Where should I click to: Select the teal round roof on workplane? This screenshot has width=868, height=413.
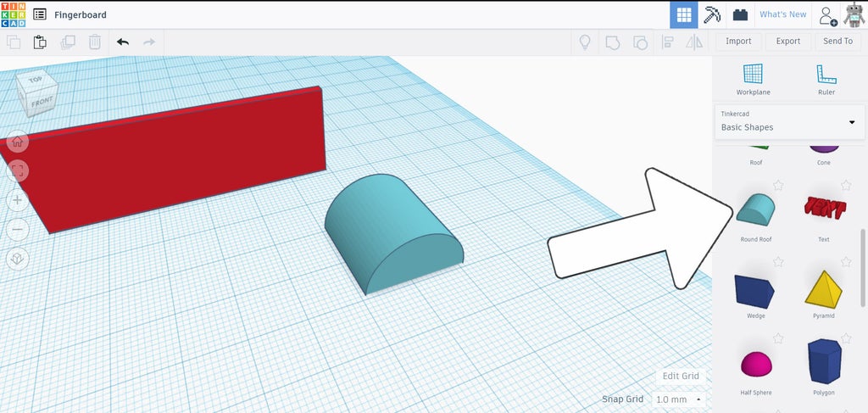[393, 234]
